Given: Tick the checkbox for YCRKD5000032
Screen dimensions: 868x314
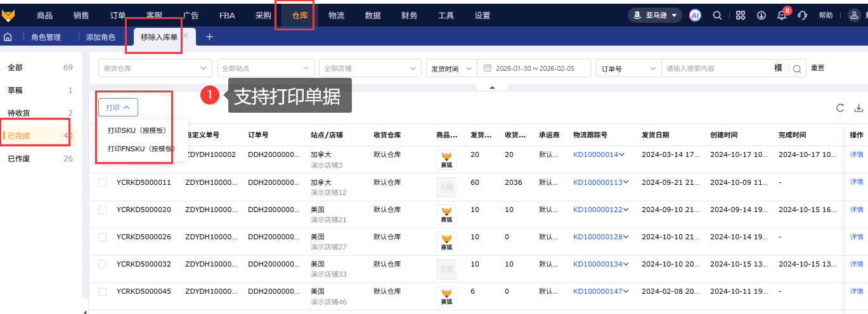Looking at the screenshot, I should (103, 264).
